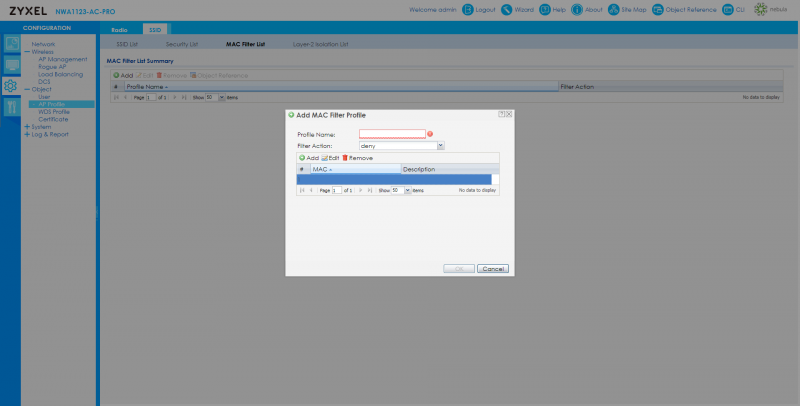The width and height of the screenshot is (800, 406).
Task: Sort by the Profile Name column header
Action: [x=341, y=87]
